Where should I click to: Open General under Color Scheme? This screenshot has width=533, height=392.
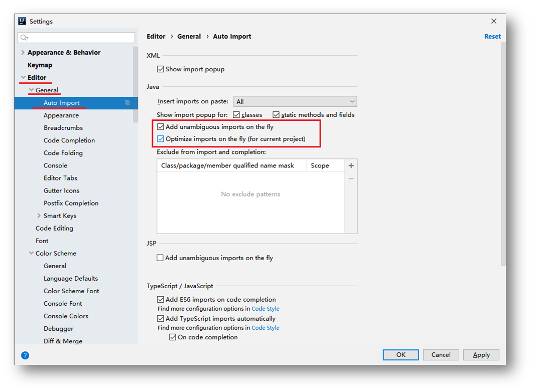click(55, 266)
